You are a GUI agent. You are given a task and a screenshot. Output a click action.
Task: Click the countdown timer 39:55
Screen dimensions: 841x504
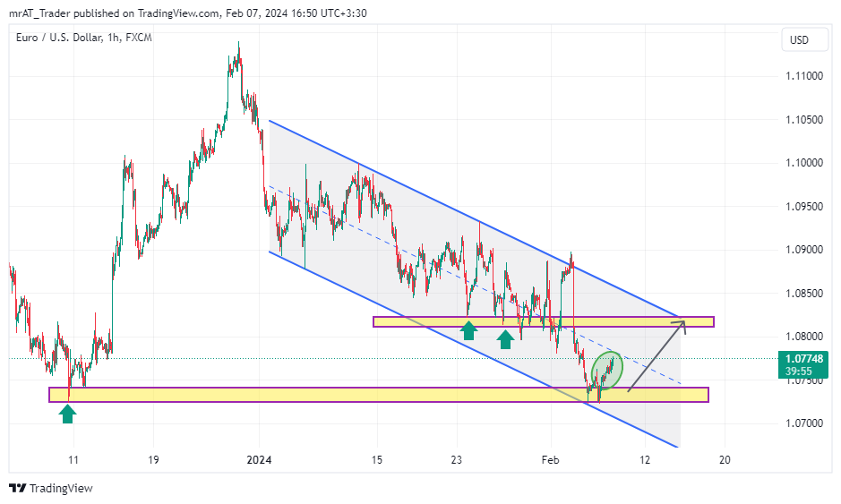point(799,371)
